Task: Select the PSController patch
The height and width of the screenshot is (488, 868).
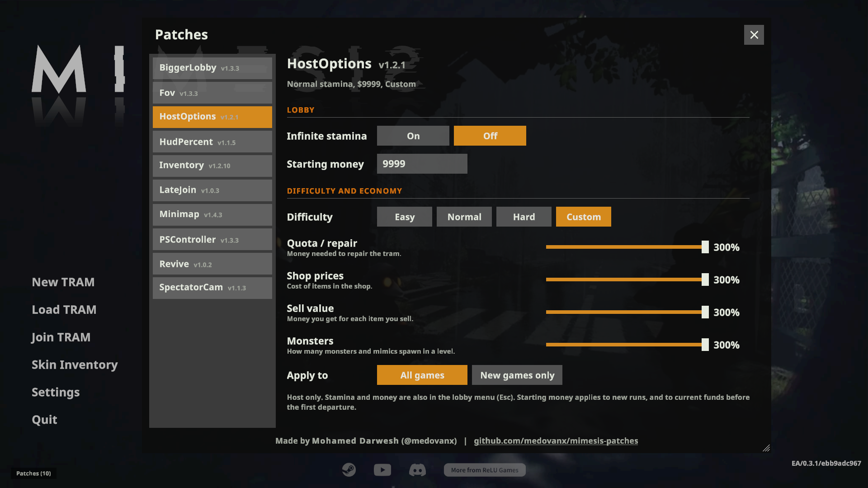Action: point(212,239)
